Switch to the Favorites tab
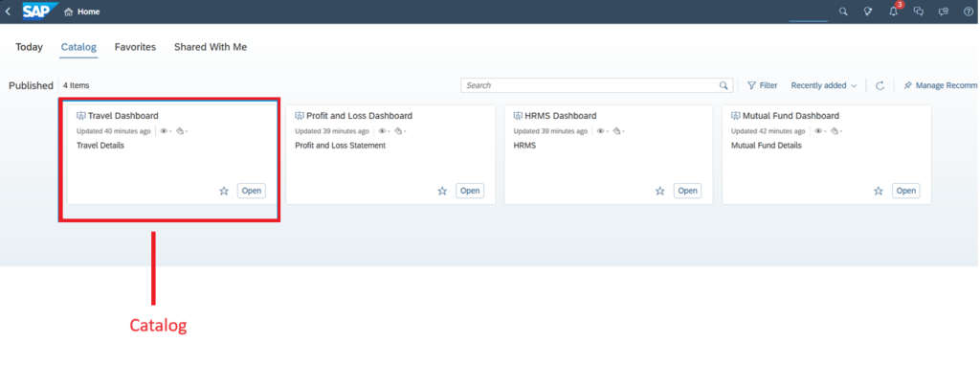Image resolution: width=980 pixels, height=366 pixels. pyautogui.click(x=135, y=47)
